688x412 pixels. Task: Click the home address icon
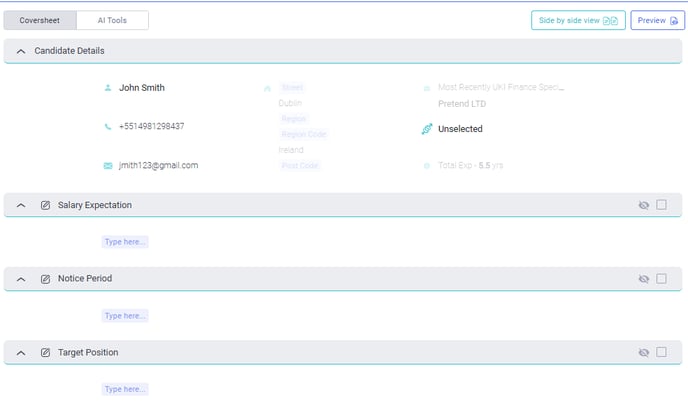click(267, 88)
